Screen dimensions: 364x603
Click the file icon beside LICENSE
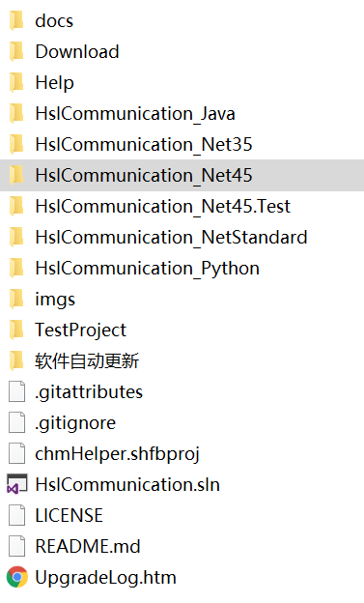point(17,515)
